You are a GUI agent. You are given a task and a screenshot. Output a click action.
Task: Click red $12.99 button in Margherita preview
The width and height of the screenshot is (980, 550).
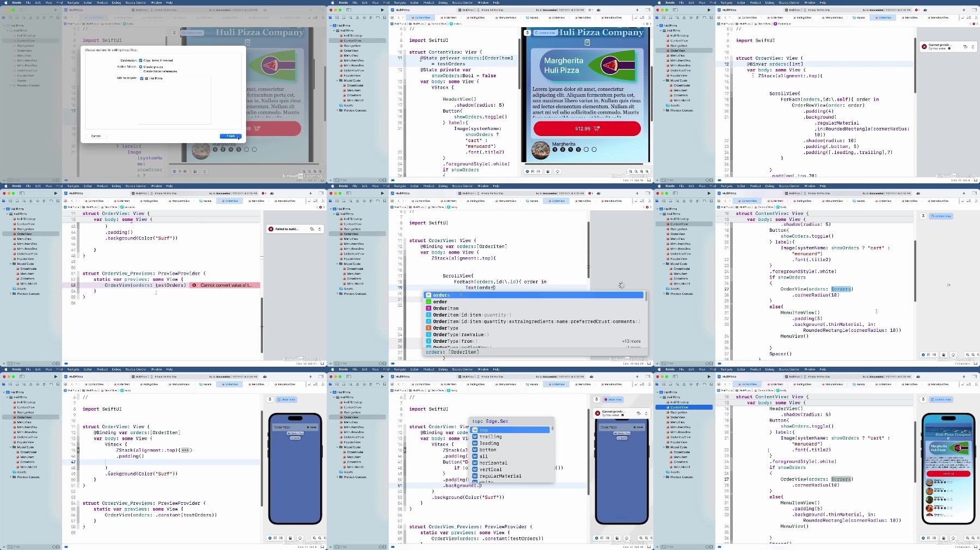pyautogui.click(x=587, y=128)
